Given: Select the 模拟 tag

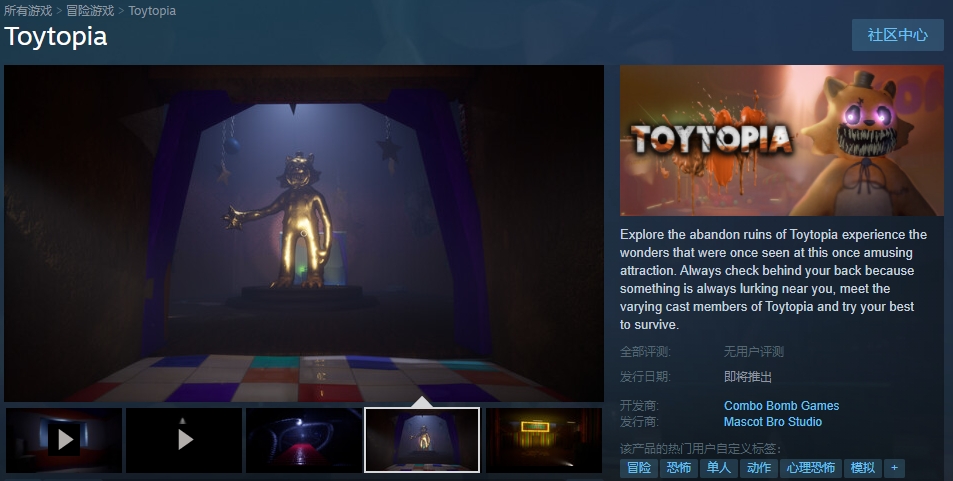Looking at the screenshot, I should coord(863,468).
